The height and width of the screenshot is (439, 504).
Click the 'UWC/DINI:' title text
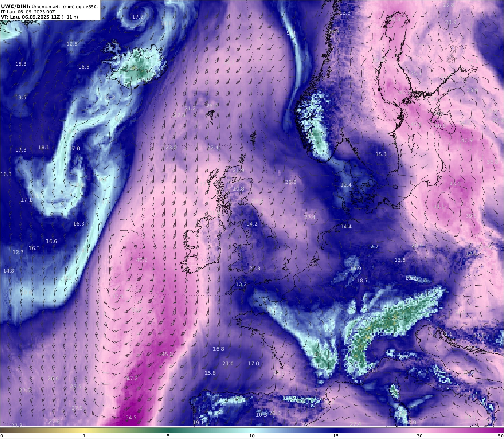pyautogui.click(x=15, y=6)
